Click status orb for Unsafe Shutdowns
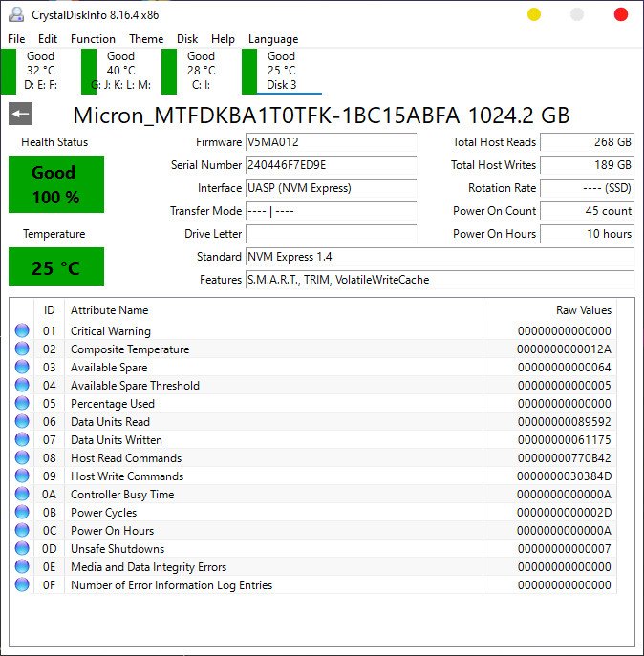The height and width of the screenshot is (656, 644). 22,548
